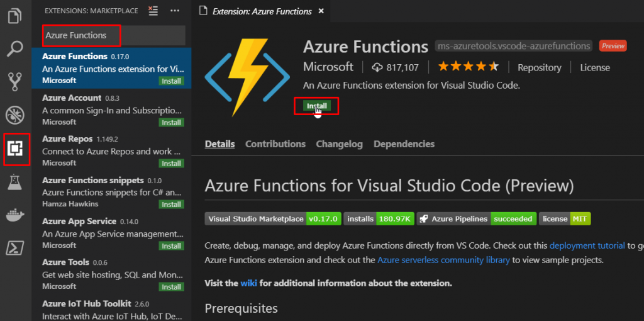The width and height of the screenshot is (644, 321).
Task: Click the installs 180.97K badge
Action: (x=379, y=218)
